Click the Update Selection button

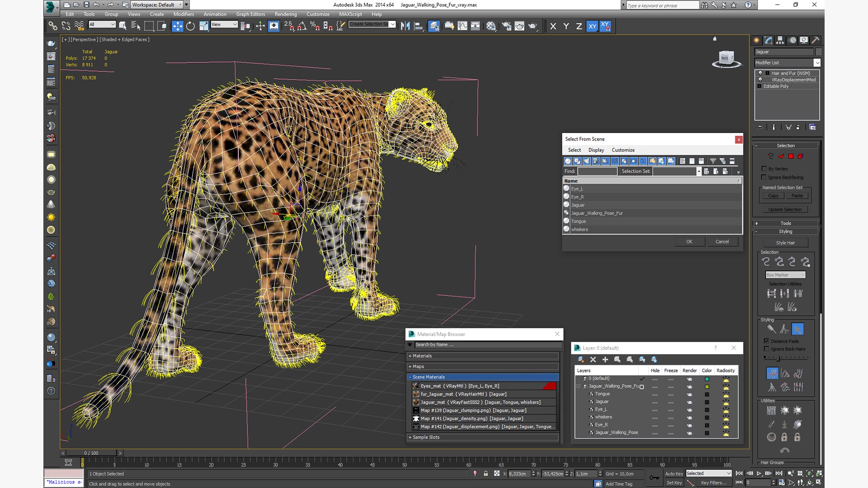point(785,210)
